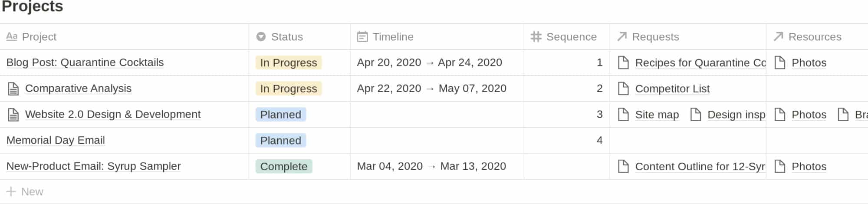The height and width of the screenshot is (204, 868).
Task: Open Photos resource in Syrup Sampler row
Action: 809,166
